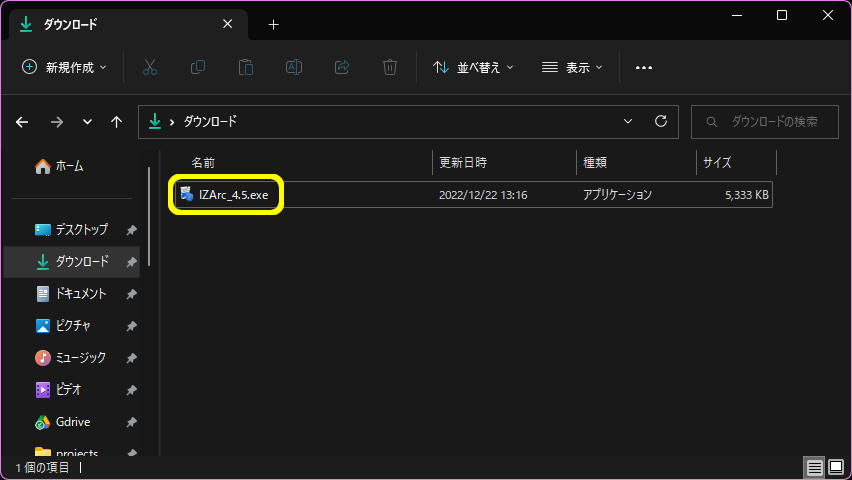Open Gdrive in navigation pane
The image size is (852, 480).
pyautogui.click(x=62, y=422)
